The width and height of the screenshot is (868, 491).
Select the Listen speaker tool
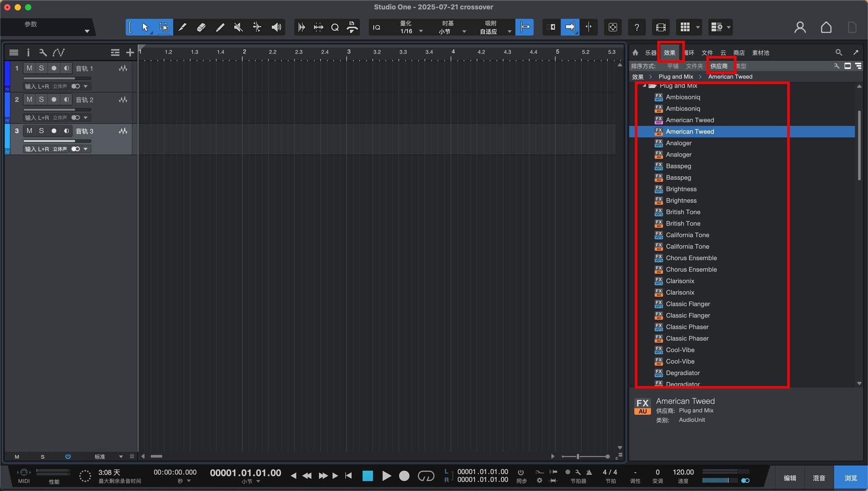pos(276,27)
